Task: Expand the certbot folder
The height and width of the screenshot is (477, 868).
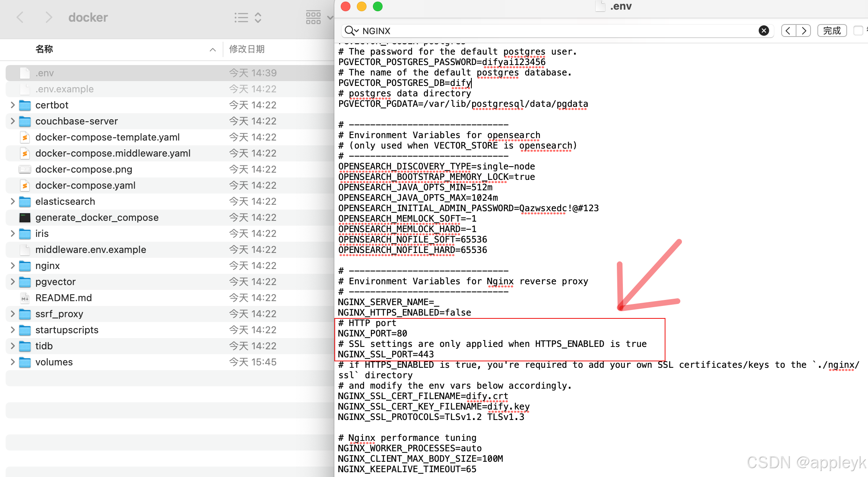Action: pos(12,105)
